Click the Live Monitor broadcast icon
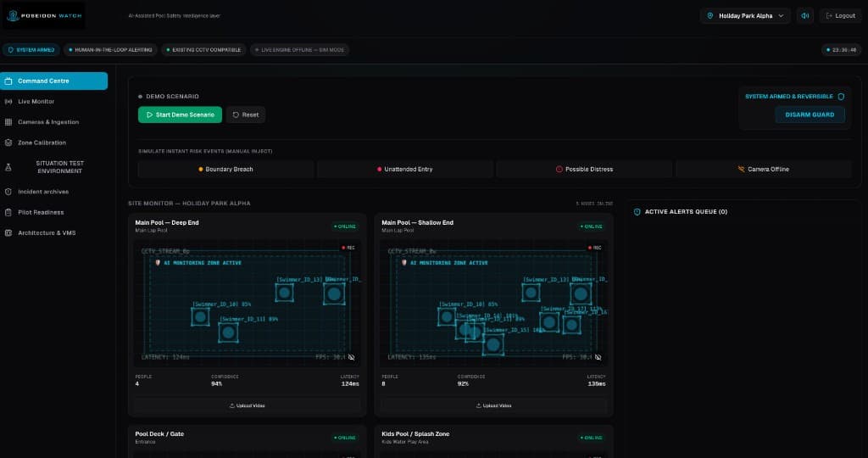The height and width of the screenshot is (458, 868). 8,101
